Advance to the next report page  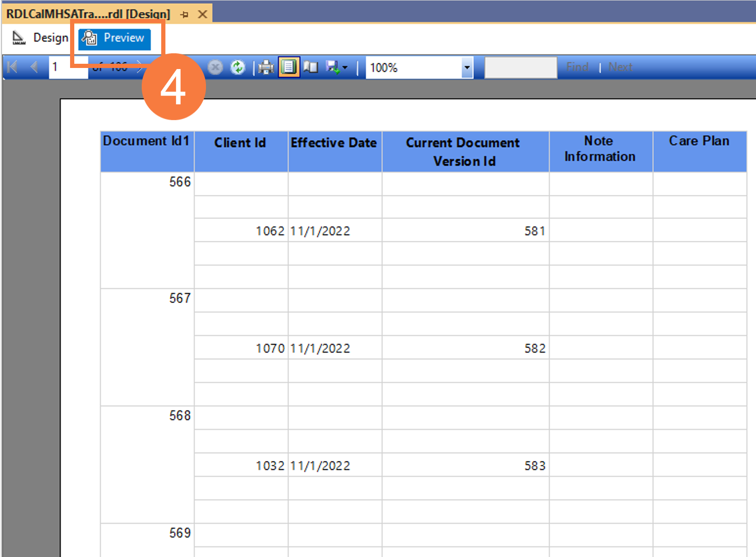pos(139,67)
